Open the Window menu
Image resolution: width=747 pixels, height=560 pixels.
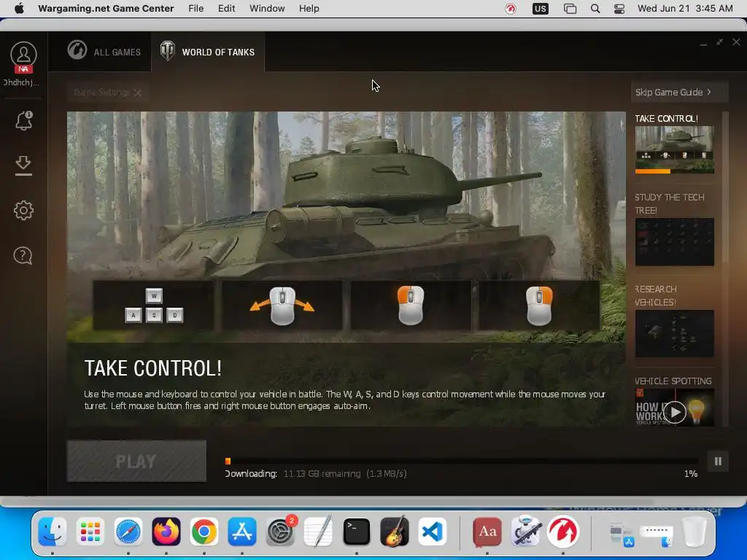[x=267, y=9]
